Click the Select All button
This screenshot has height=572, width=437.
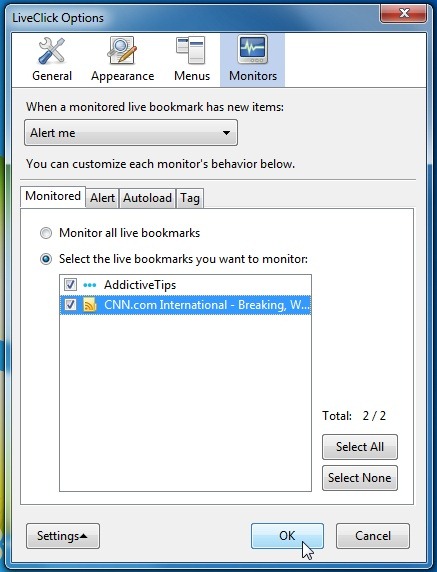coord(360,447)
